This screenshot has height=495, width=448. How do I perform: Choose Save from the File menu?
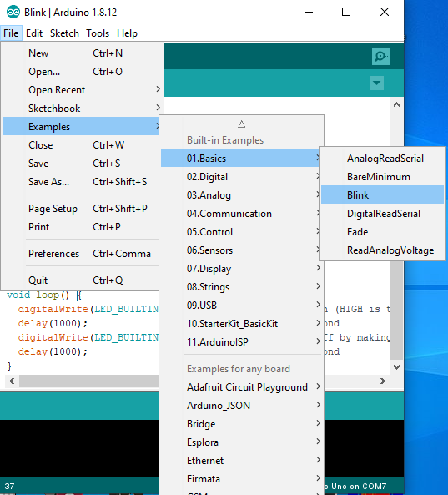point(80,164)
